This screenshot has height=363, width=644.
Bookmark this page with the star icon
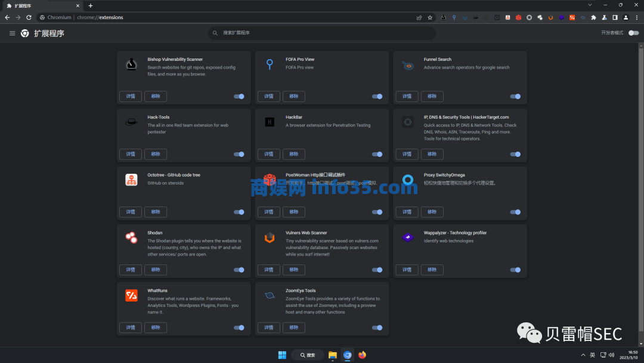(430, 18)
